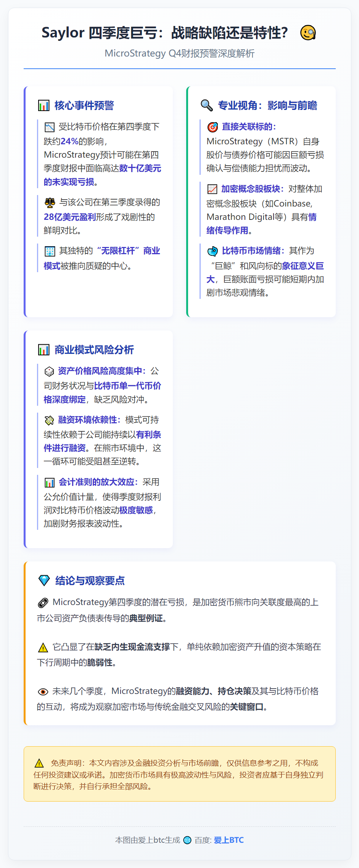Click the chain link icon before MicroStrategy第四季度
Image resolution: width=359 pixels, height=868 pixels.
click(x=43, y=603)
